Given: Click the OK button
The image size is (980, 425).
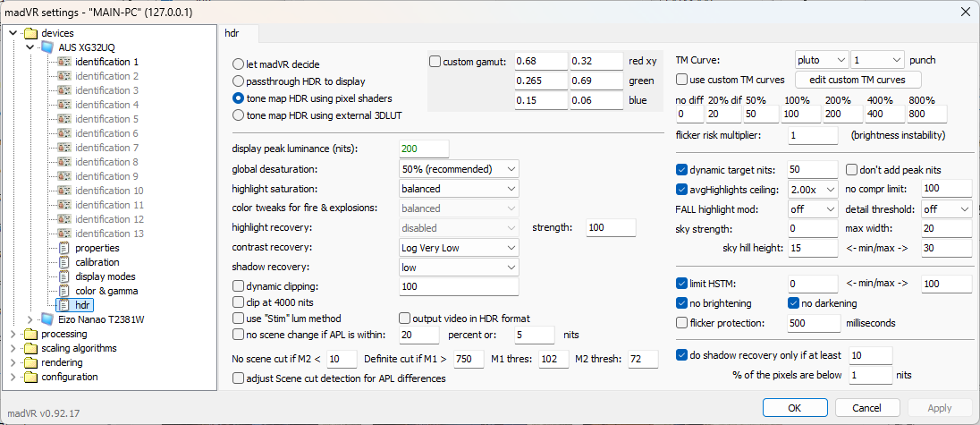Looking at the screenshot, I should coord(794,408).
